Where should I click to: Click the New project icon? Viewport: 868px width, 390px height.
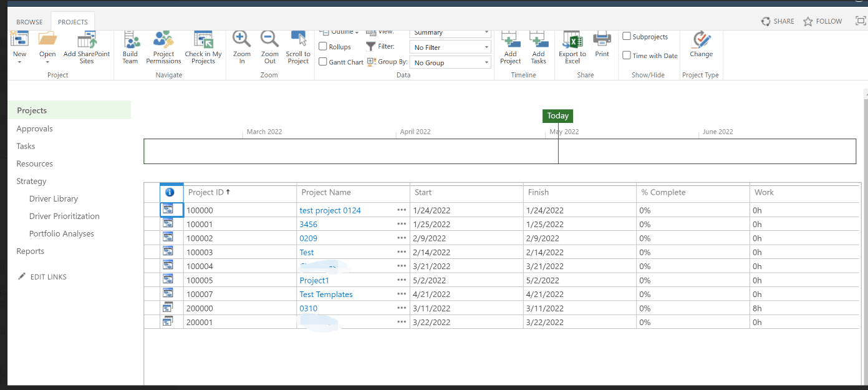[x=20, y=39]
